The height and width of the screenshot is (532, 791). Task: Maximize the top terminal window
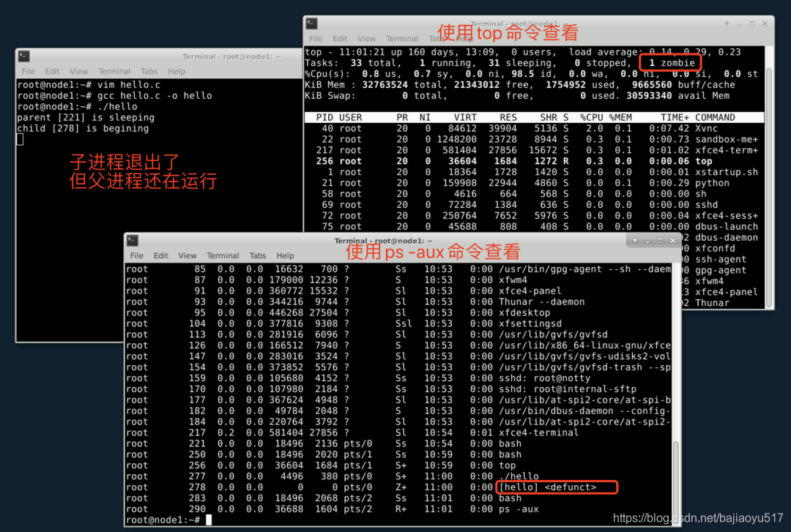(751, 23)
